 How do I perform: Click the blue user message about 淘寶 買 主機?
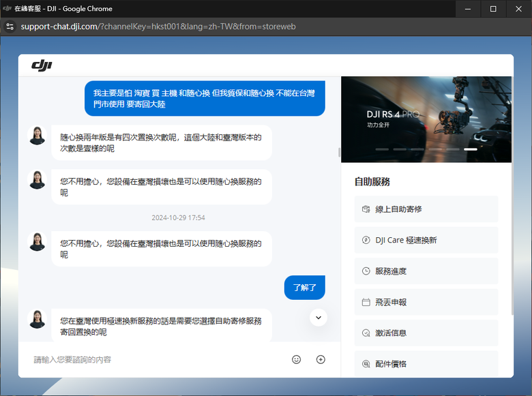205,98
